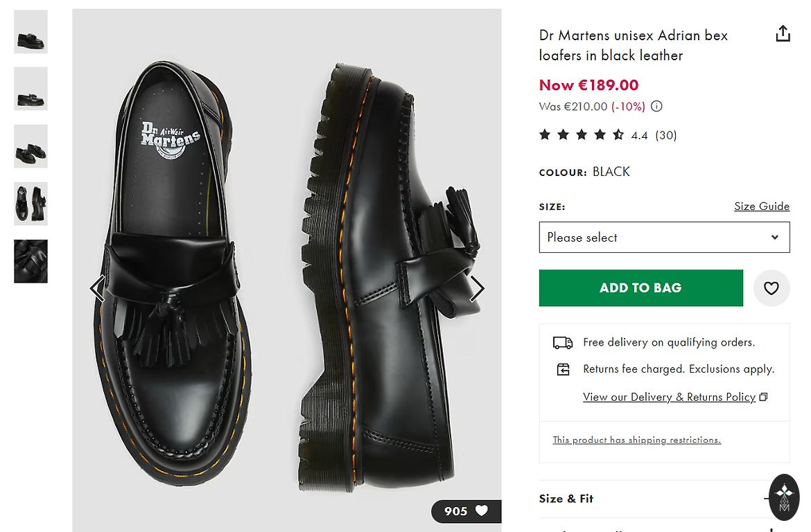Click the 905 likes heart badge
811x532 pixels.
[466, 511]
